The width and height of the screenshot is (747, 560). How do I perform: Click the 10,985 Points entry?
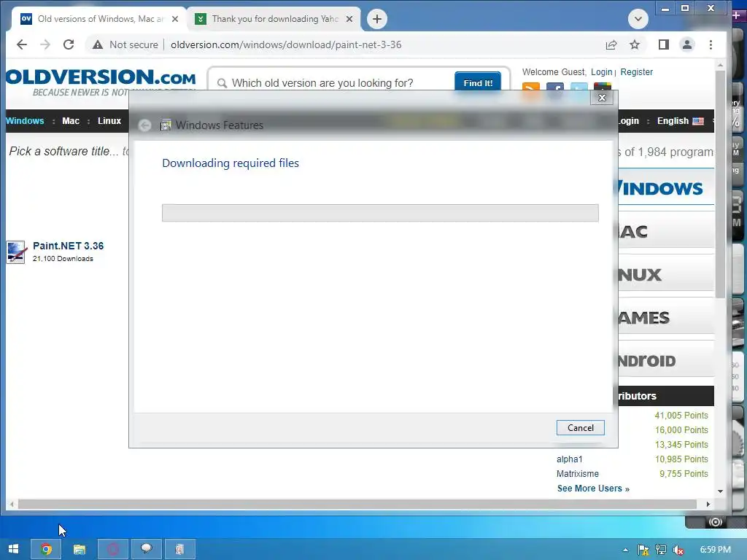(681, 459)
